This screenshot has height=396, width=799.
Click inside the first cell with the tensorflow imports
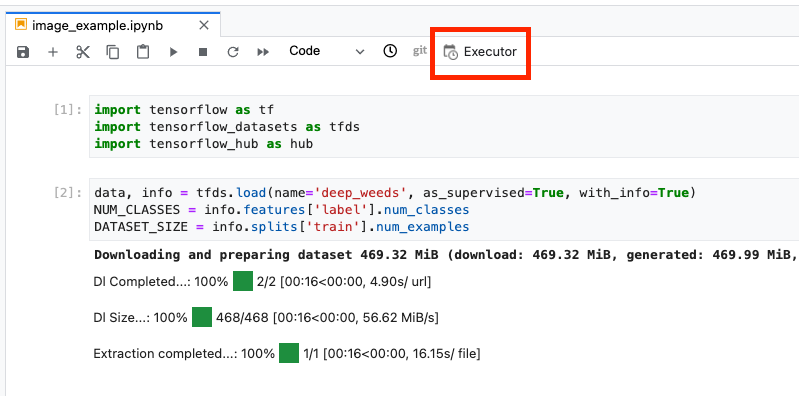pos(443,127)
